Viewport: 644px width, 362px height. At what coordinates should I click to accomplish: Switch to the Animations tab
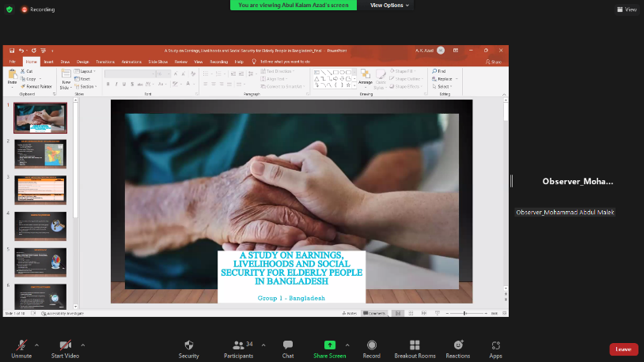click(131, 62)
